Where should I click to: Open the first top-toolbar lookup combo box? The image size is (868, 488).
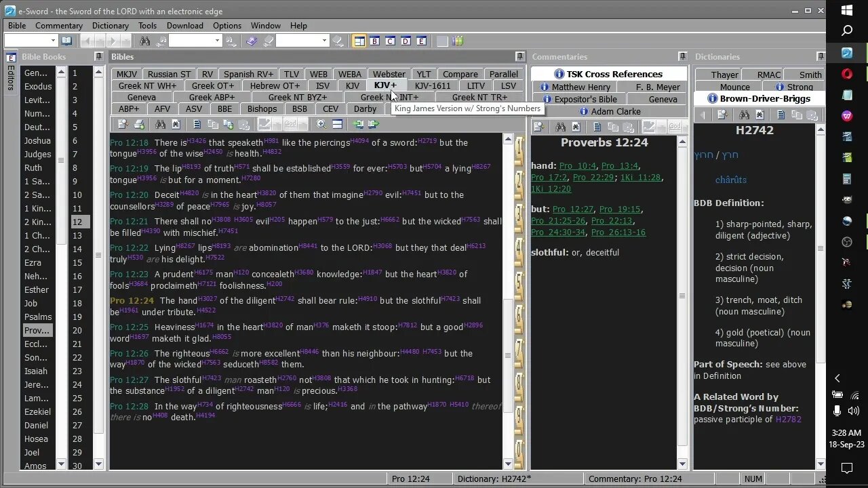pyautogui.click(x=31, y=41)
